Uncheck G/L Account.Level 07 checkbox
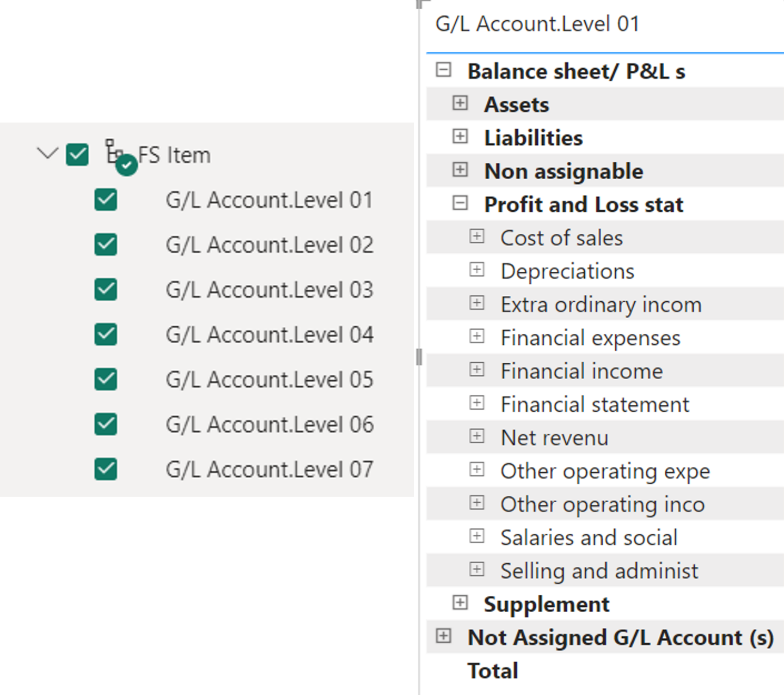The height and width of the screenshot is (695, 784). 106,469
